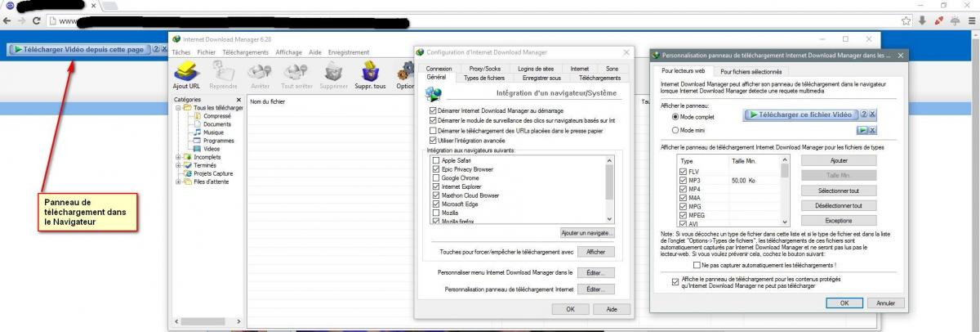Check Google Chrome in browser list

(x=435, y=178)
